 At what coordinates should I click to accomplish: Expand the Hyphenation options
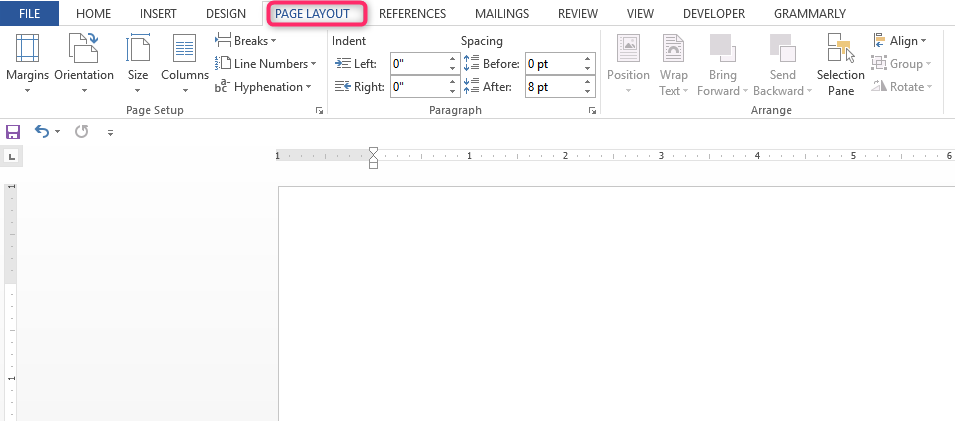(x=263, y=87)
